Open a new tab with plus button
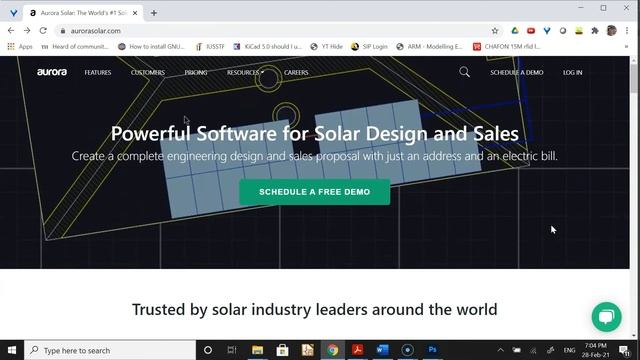Screen dimensions: 640x360 [x=154, y=13]
